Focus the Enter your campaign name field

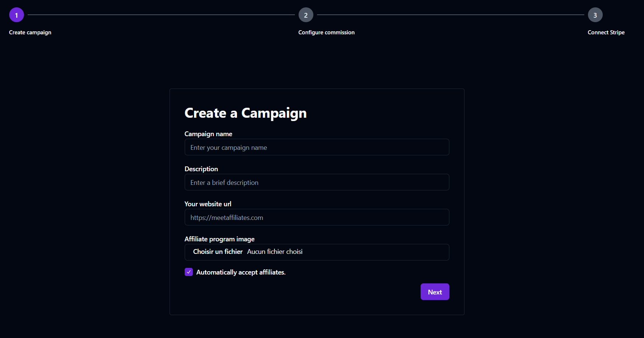click(x=317, y=147)
